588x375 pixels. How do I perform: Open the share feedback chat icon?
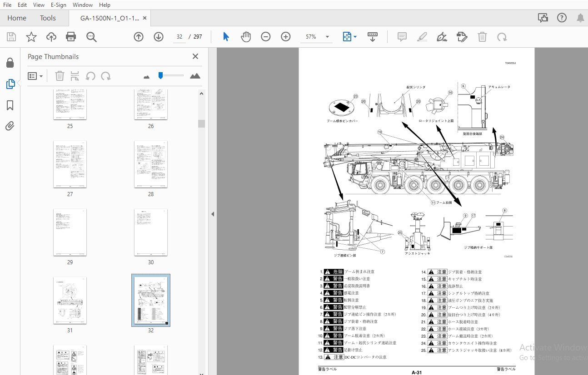point(543,18)
